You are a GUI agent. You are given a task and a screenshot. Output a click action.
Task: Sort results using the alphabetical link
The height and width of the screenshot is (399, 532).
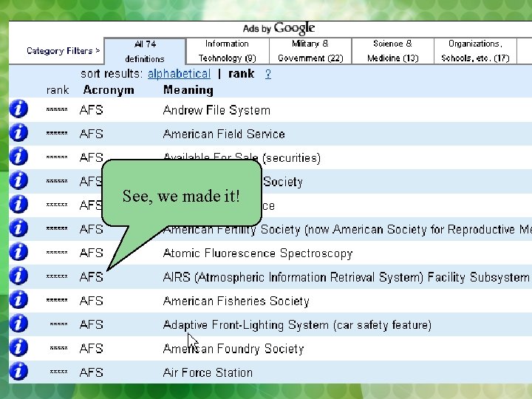coord(179,74)
